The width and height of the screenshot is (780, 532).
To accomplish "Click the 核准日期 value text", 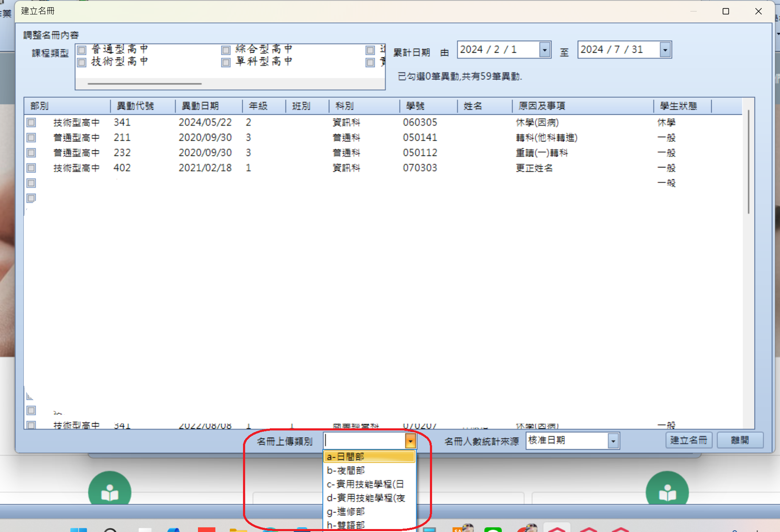I will pos(546,440).
